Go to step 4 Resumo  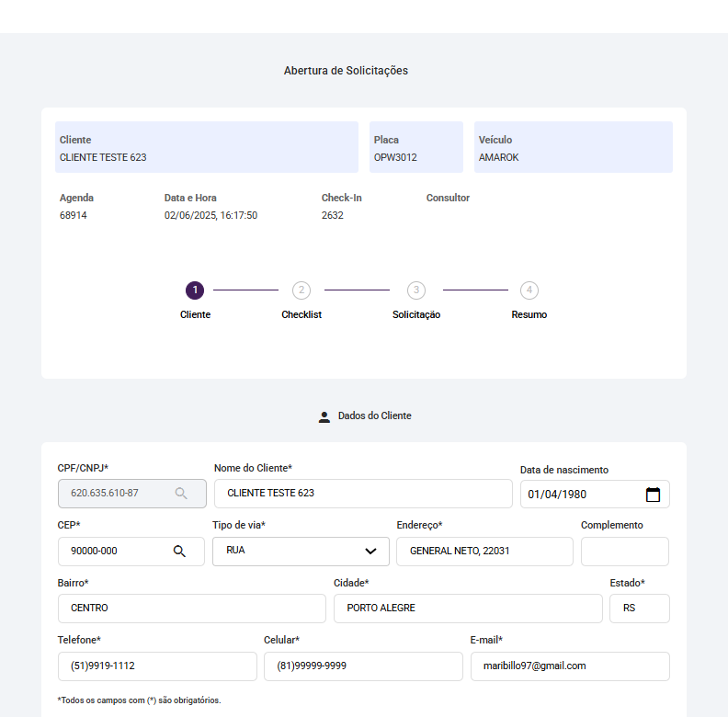coord(529,290)
